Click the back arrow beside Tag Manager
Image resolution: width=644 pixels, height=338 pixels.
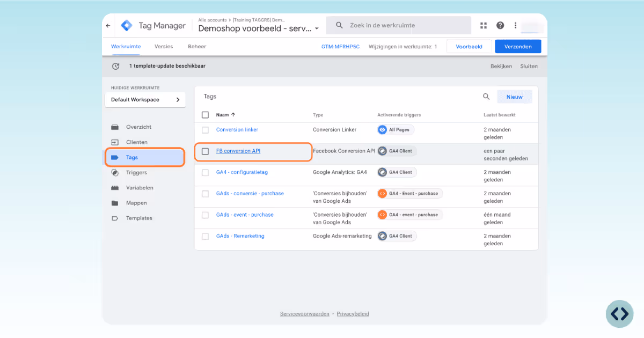tap(108, 26)
